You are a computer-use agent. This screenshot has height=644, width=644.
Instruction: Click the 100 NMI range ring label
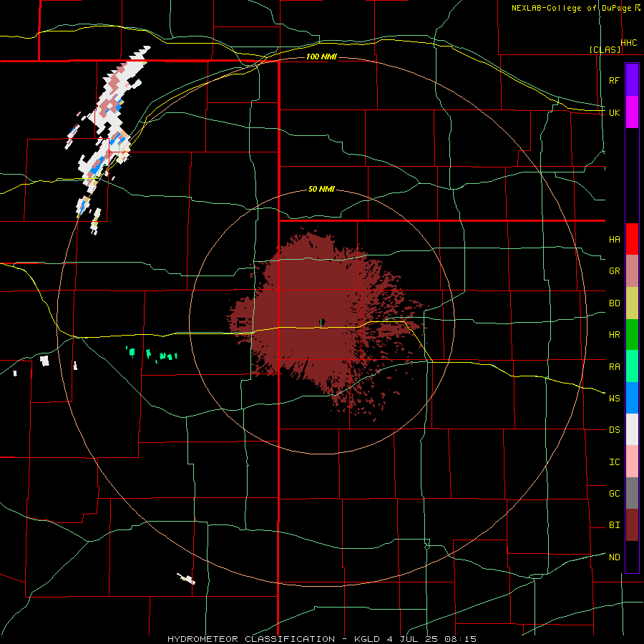[321, 57]
